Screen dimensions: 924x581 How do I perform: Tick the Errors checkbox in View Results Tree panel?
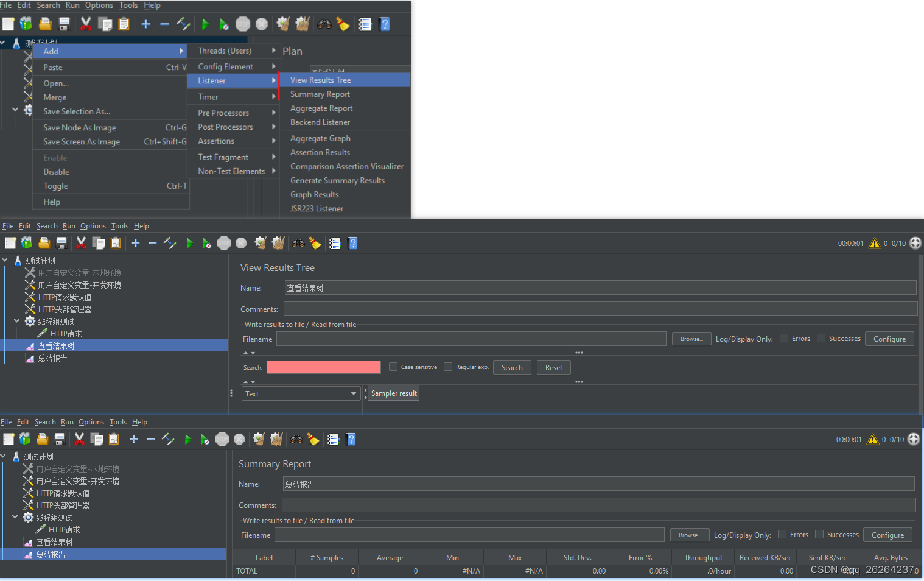pos(784,338)
